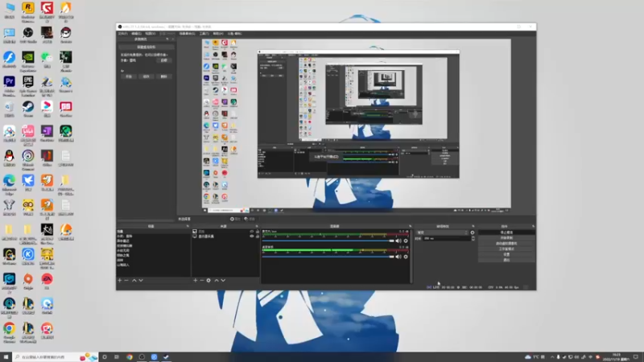Screen dimensions: 644x362
Task: Click Start Recording, second button in Controls
Action: [506, 238]
